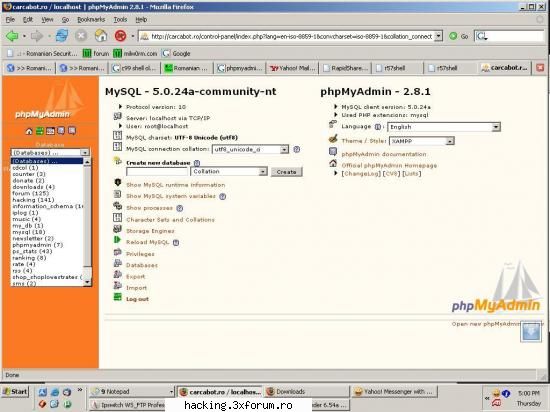Open the Collation dropdown for new database
This screenshot has height=412, width=550.
click(229, 172)
